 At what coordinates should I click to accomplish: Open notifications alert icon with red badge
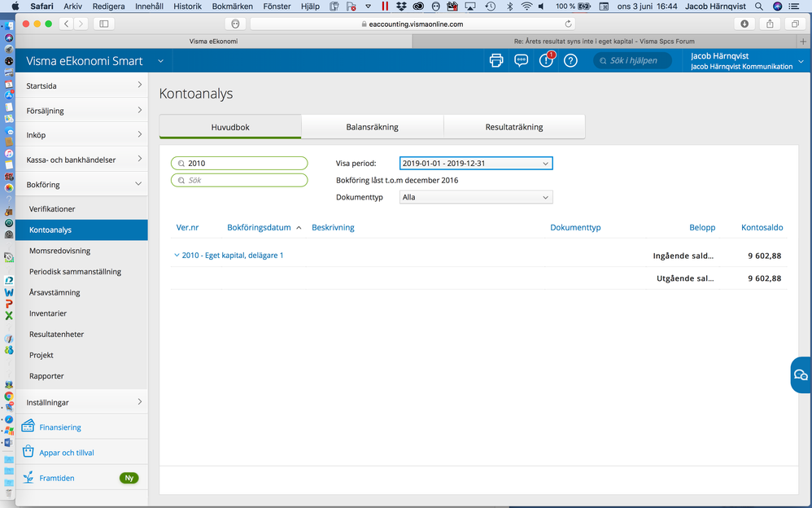tap(546, 59)
